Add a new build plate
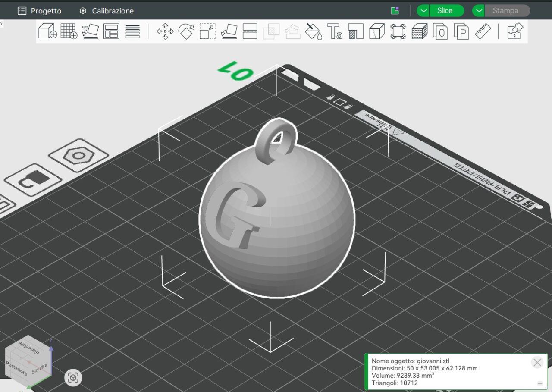 (x=69, y=31)
